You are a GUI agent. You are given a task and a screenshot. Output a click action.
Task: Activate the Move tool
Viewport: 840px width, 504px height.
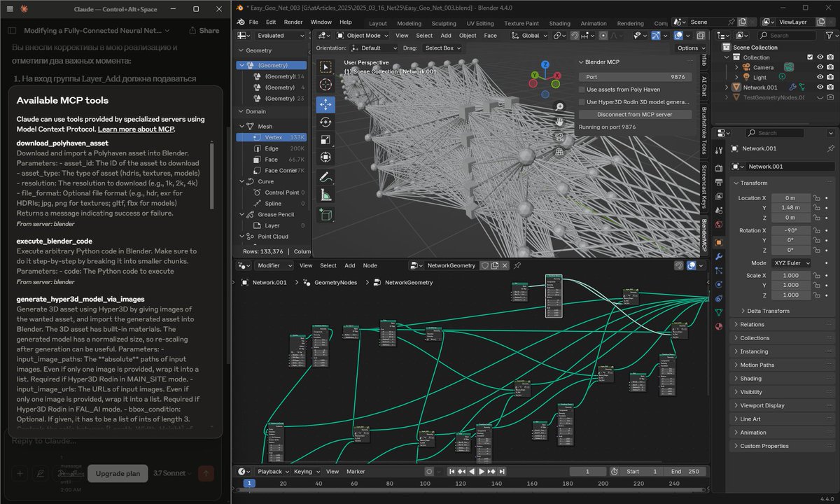click(325, 104)
